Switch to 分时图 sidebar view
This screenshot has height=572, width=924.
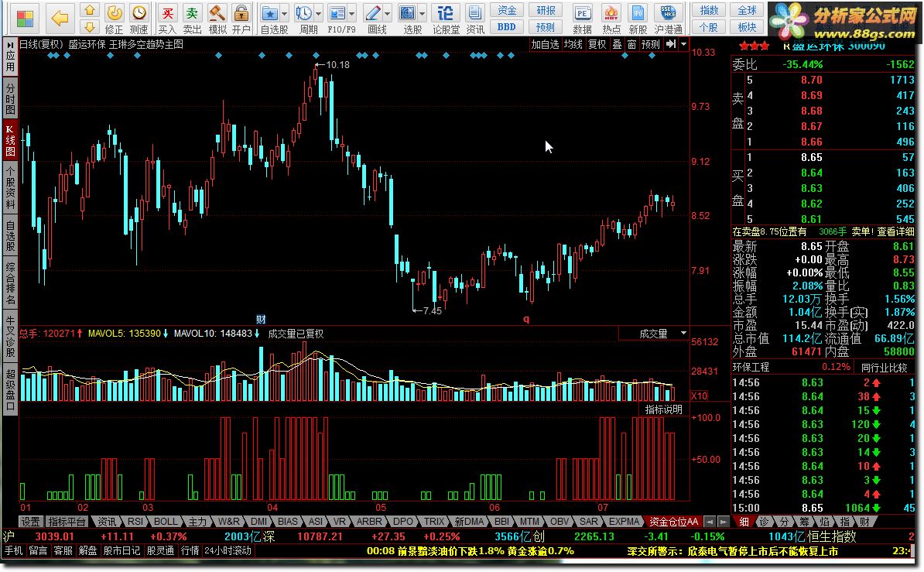(x=10, y=98)
